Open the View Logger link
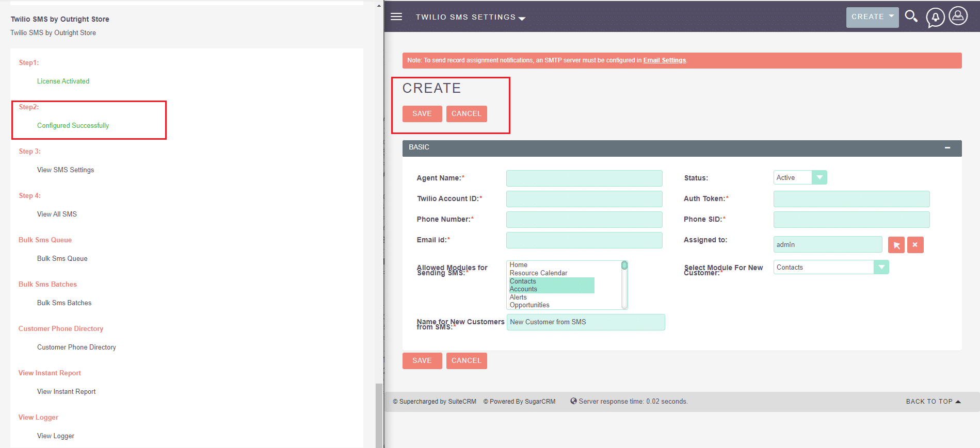 click(x=55, y=436)
